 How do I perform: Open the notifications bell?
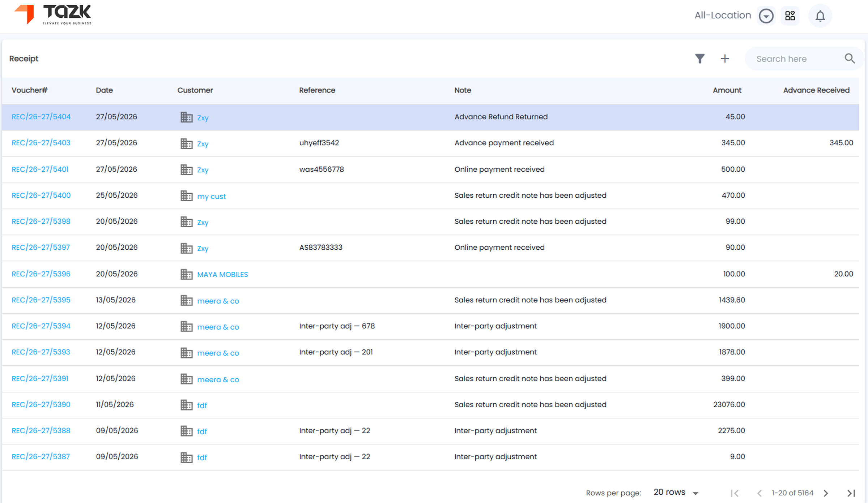tap(820, 16)
